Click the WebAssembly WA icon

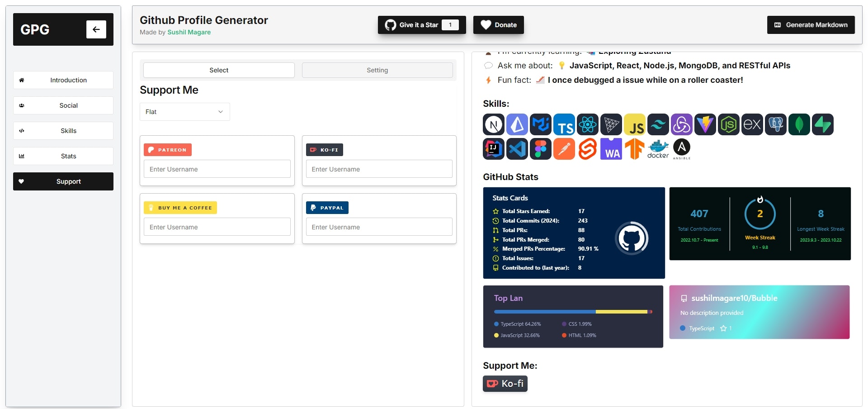pos(611,149)
